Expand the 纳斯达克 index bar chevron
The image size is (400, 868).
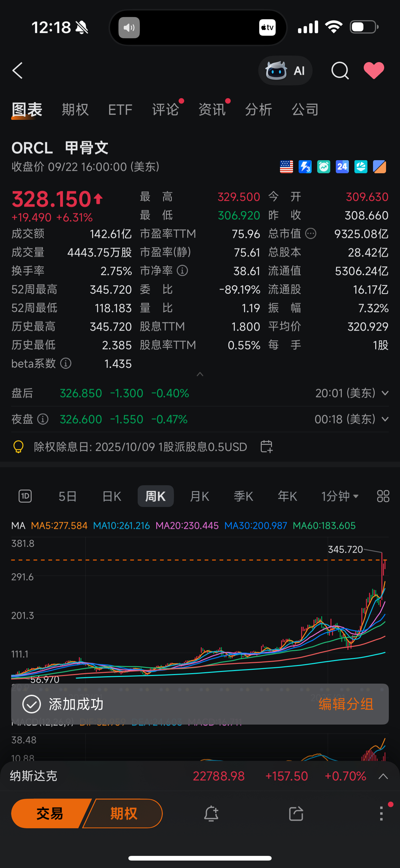pyautogui.click(x=383, y=776)
